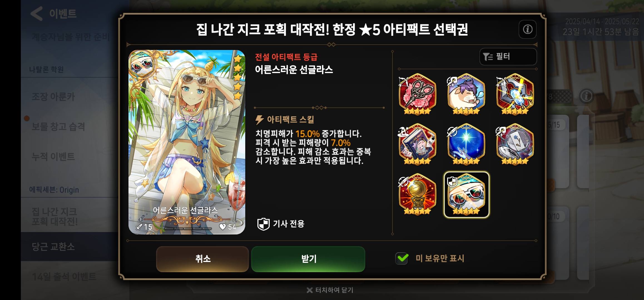Open the info icon in dialog header
The width and height of the screenshot is (644, 300).
(527, 29)
